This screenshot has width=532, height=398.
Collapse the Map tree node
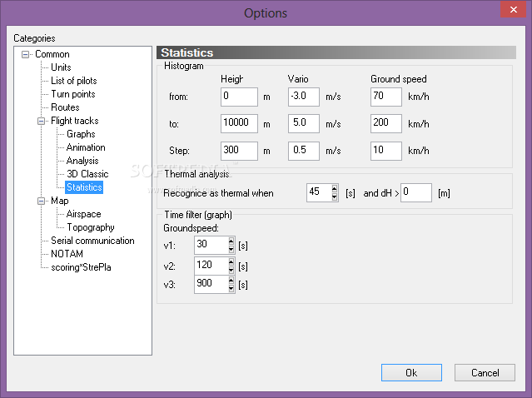click(41, 201)
